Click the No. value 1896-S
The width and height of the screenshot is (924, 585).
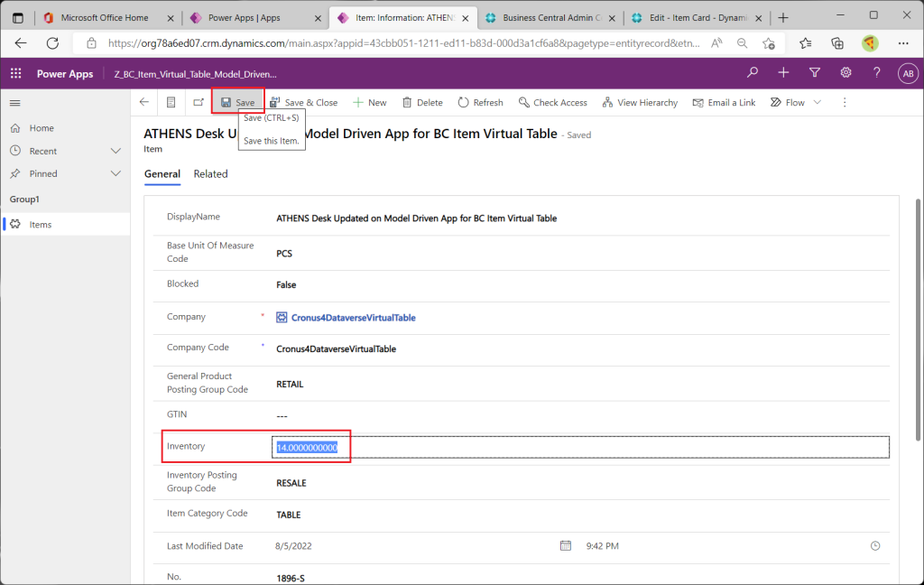click(x=291, y=578)
